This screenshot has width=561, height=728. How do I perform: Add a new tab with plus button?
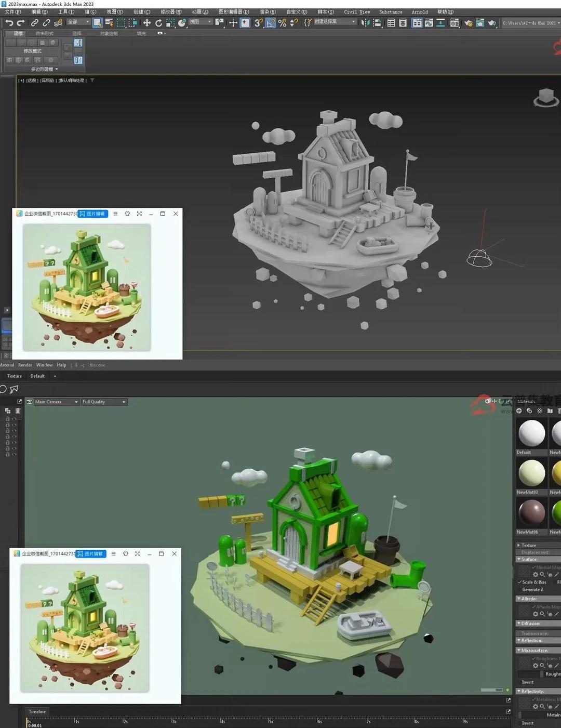pos(55,376)
